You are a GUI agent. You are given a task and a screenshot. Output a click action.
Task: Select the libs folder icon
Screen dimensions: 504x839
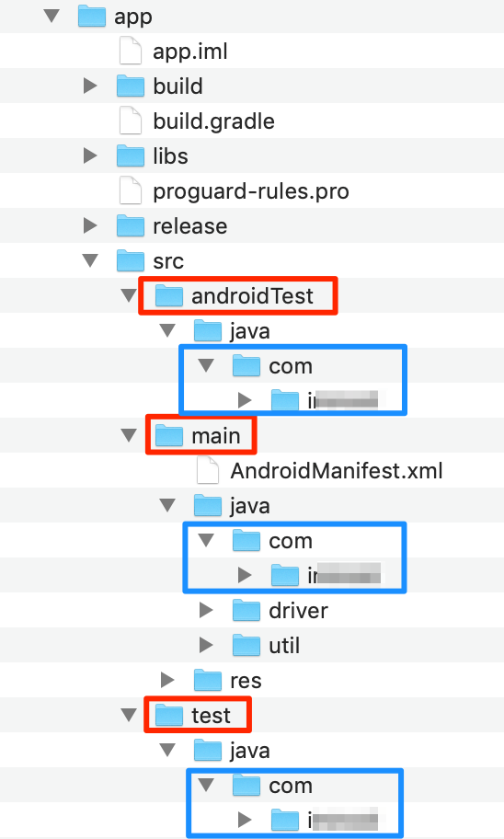[130, 155]
